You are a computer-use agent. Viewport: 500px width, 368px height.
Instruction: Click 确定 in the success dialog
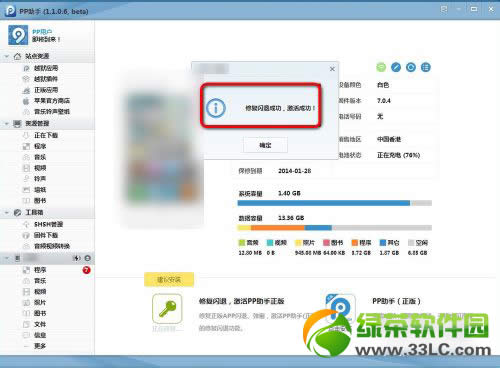click(265, 145)
